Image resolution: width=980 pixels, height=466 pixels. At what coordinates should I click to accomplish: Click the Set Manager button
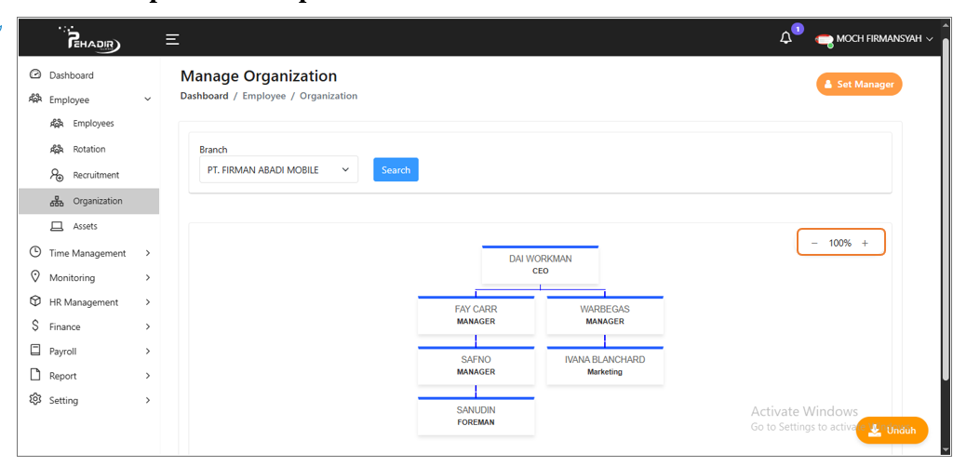(859, 85)
